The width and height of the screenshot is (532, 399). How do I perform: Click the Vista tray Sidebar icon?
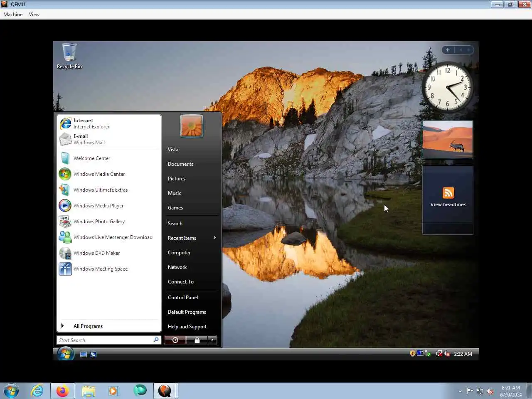pyautogui.click(x=420, y=353)
